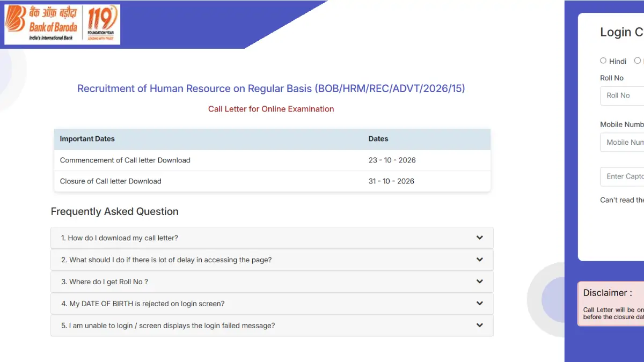Screen dimensions: 644x362
Task: Click chevron on 'download my call letter' row
Action: (x=480, y=238)
